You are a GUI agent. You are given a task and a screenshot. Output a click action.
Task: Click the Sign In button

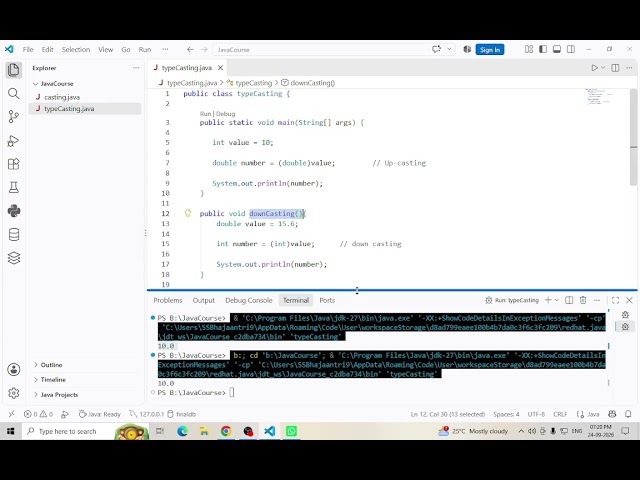click(x=490, y=49)
